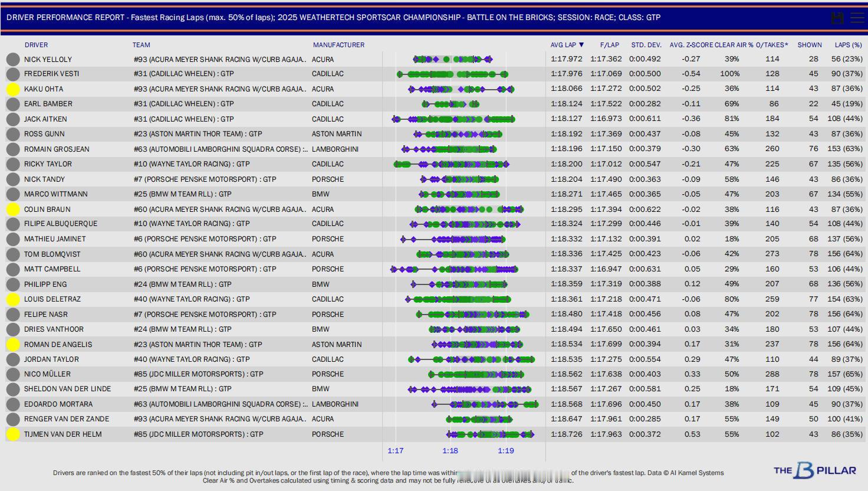The width and height of the screenshot is (868, 491).
Task: Sort by the LAPS (%) column header
Action: point(849,45)
